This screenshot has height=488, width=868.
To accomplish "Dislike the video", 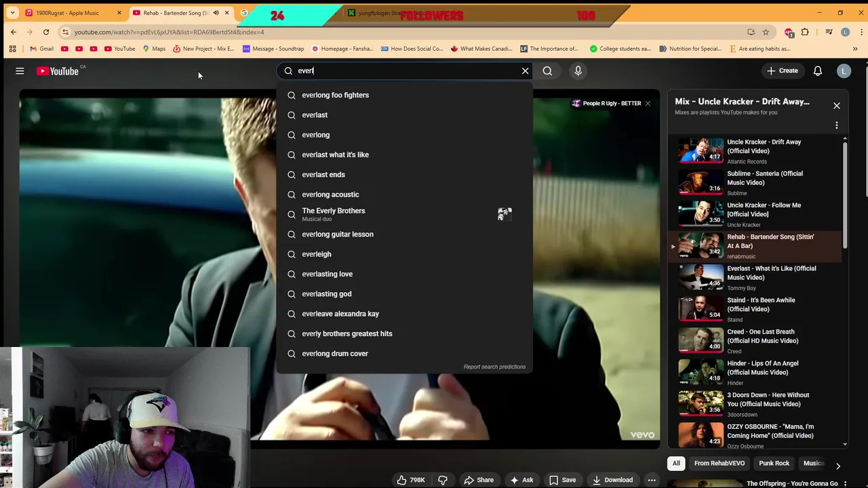I will pyautogui.click(x=443, y=480).
